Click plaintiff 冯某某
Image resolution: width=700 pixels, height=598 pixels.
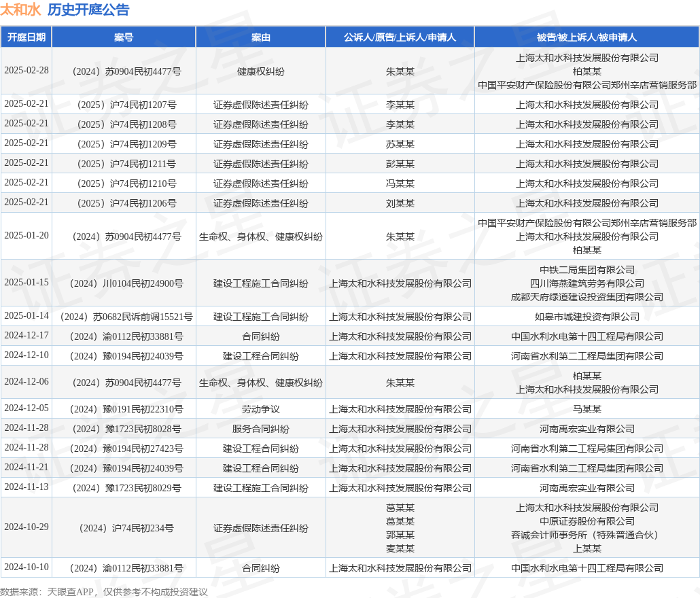[400, 183]
